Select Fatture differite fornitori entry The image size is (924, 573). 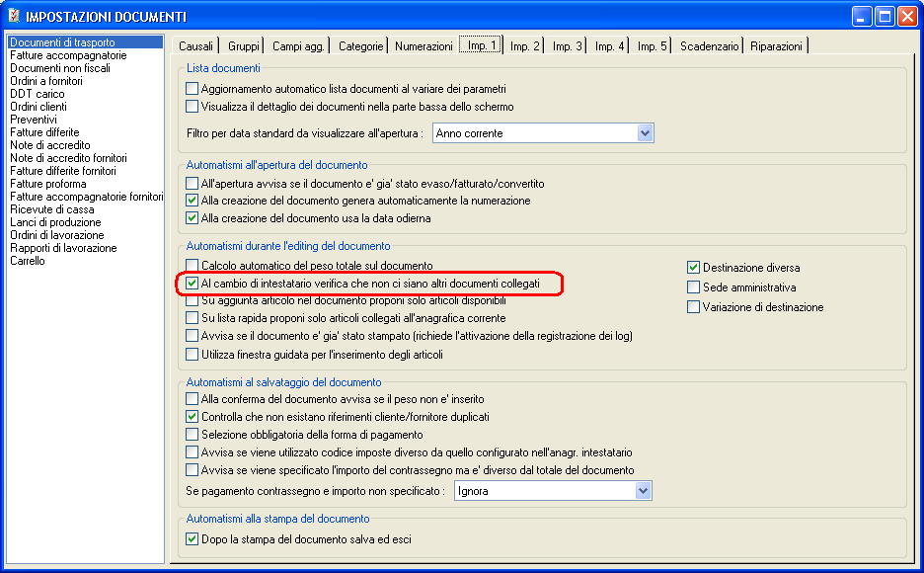[x=86, y=171]
